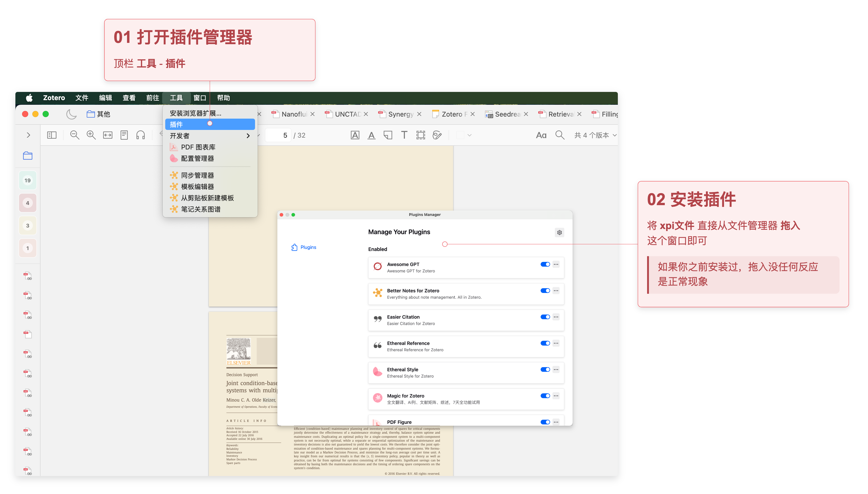Click the headphones read-aloud icon

tap(140, 135)
